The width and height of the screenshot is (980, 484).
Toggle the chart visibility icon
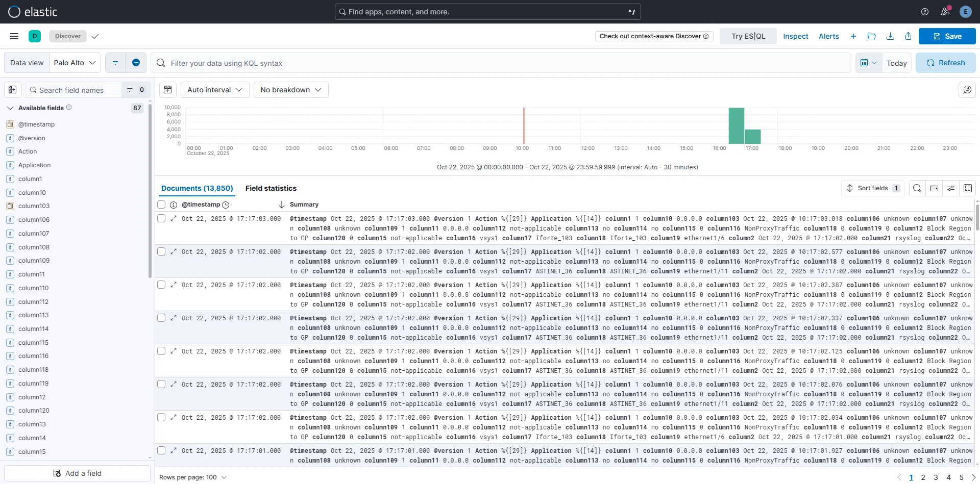(x=167, y=90)
